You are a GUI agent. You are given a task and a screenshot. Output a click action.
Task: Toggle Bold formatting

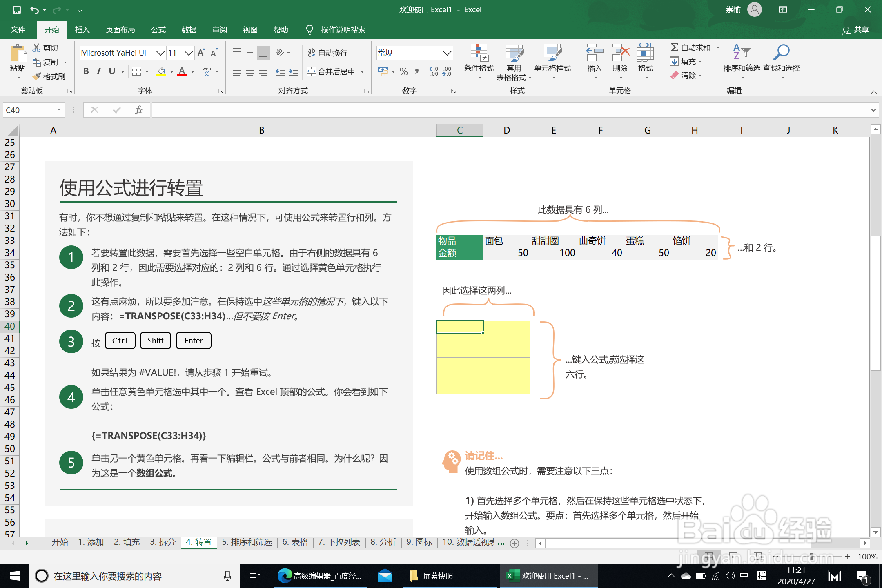(x=86, y=71)
